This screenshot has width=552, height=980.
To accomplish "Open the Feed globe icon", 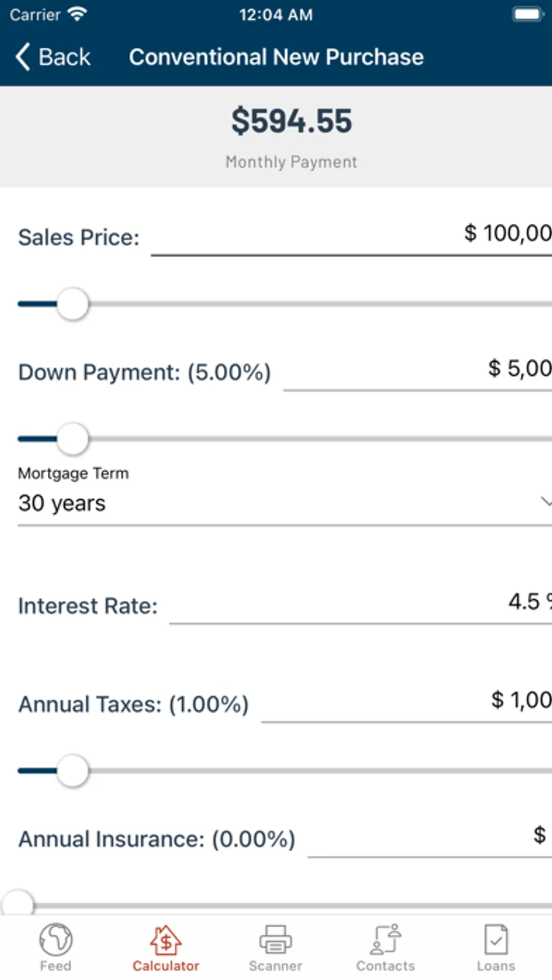I will tap(56, 940).
